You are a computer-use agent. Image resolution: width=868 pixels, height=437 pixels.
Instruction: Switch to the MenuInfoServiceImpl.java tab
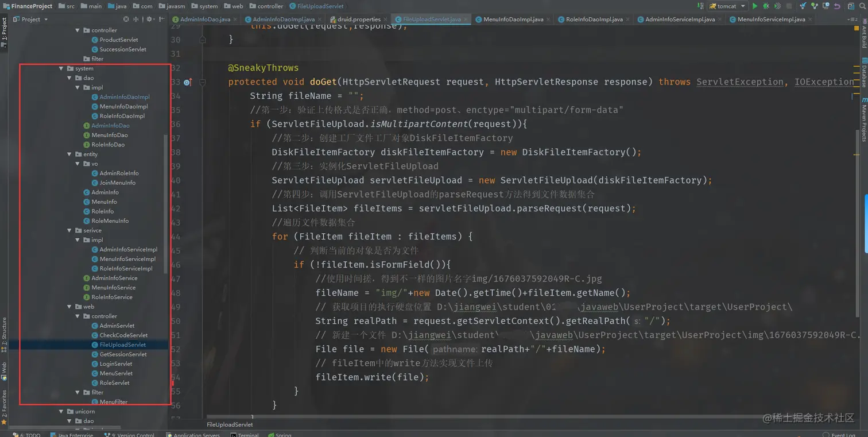click(771, 19)
